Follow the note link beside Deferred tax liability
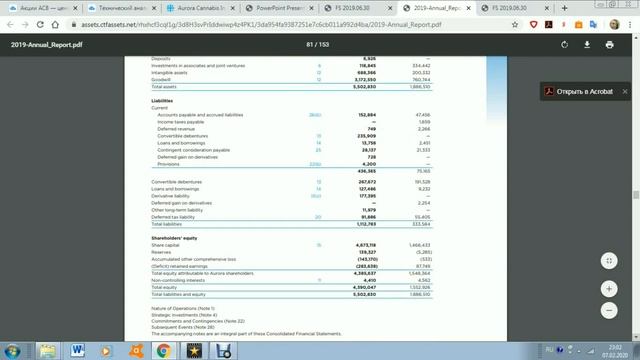Viewport: 640px width, 360px height. pyautogui.click(x=318, y=217)
